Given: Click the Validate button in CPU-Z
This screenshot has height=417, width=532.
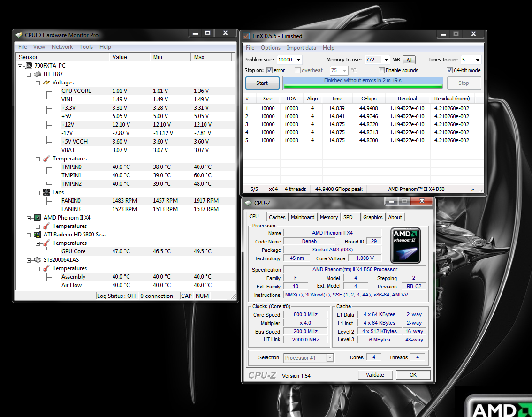Looking at the screenshot, I should coord(375,375).
